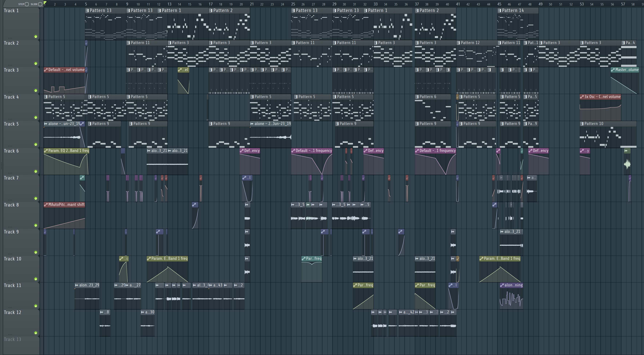Open clip menu of Default -..1 frequency at bar 37

point(417,151)
